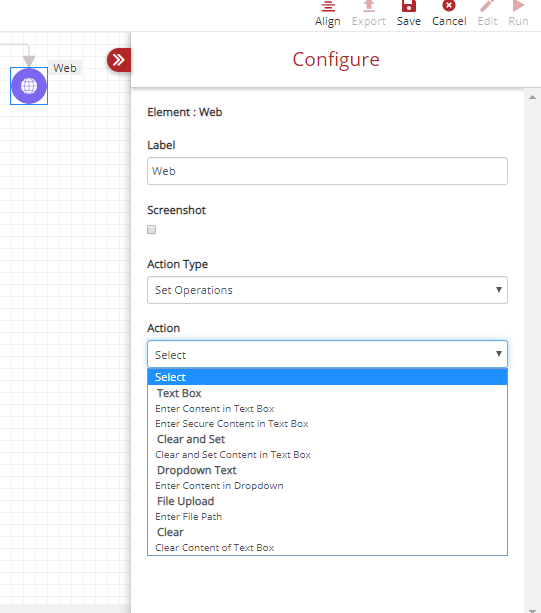This screenshot has width=541, height=613.
Task: Save the workflow using Save icon
Action: [408, 6]
